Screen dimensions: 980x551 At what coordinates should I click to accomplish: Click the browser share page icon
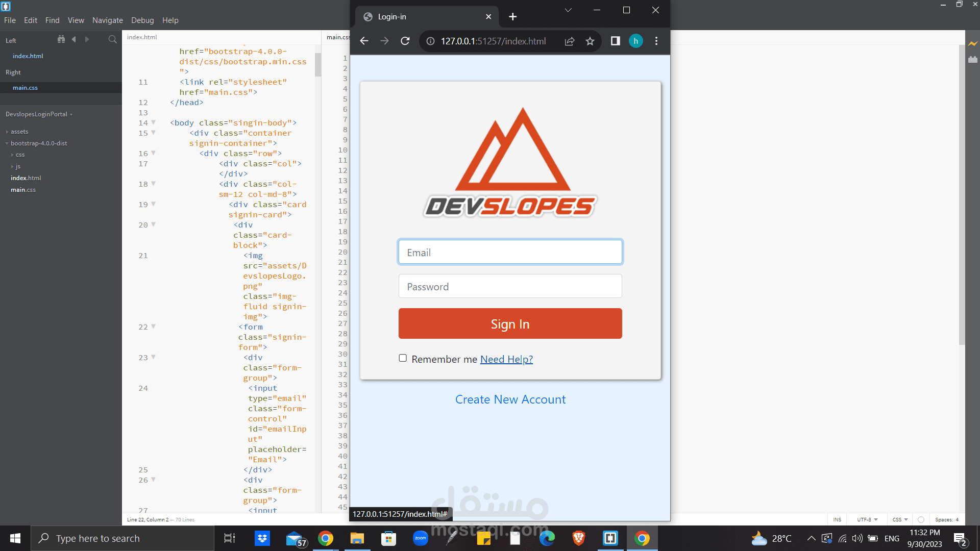(570, 41)
